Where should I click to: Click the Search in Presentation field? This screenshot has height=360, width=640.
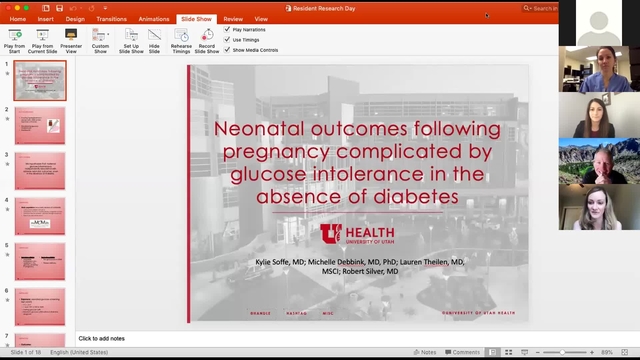pos(540,8)
